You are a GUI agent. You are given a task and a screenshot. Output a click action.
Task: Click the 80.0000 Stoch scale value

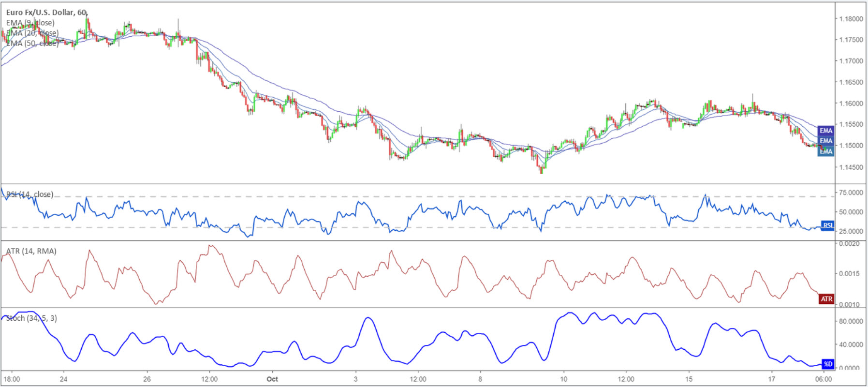point(851,321)
